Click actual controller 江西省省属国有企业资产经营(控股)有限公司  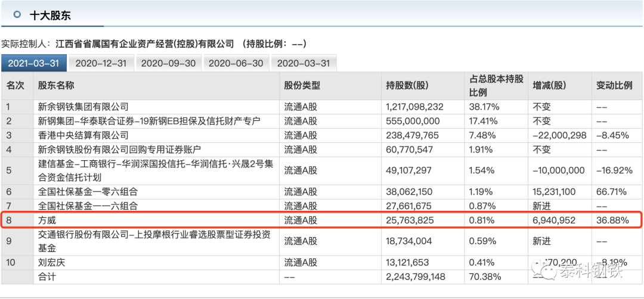(145, 44)
